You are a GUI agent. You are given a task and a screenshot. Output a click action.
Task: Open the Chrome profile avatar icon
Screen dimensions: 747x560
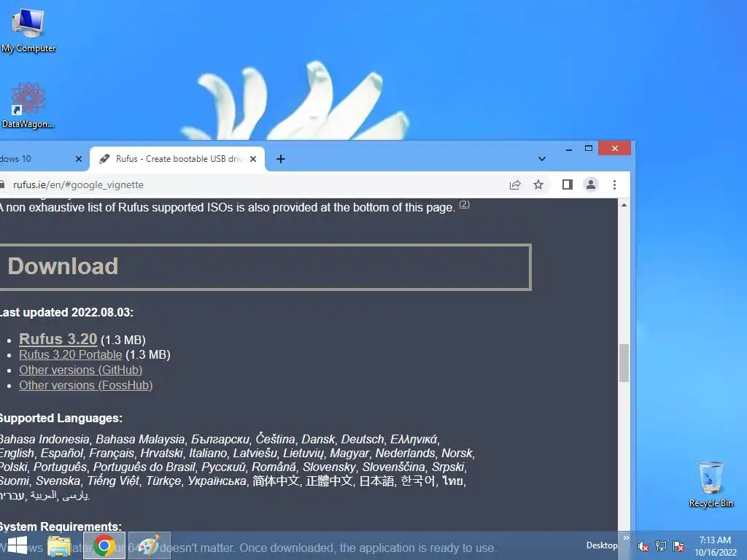(591, 184)
